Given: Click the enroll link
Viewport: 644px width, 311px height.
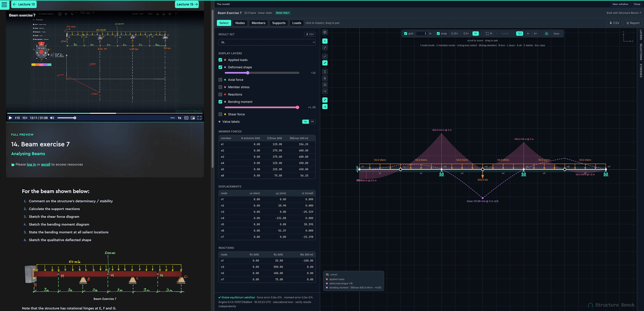Looking at the screenshot, I should pos(46,165).
